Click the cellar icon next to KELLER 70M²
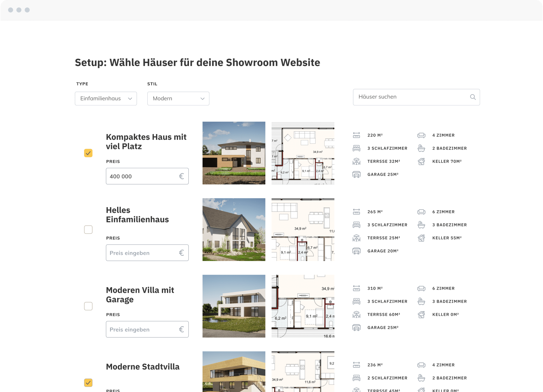Viewport: 543px width, 392px height. (x=421, y=161)
